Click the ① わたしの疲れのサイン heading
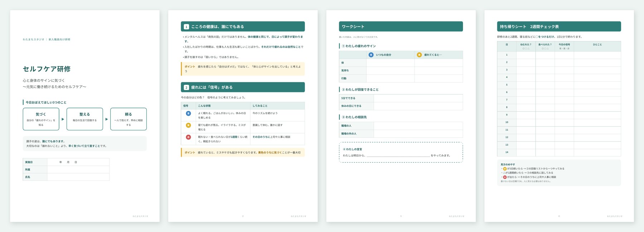The height and width of the screenshot is (232, 644). (359, 46)
